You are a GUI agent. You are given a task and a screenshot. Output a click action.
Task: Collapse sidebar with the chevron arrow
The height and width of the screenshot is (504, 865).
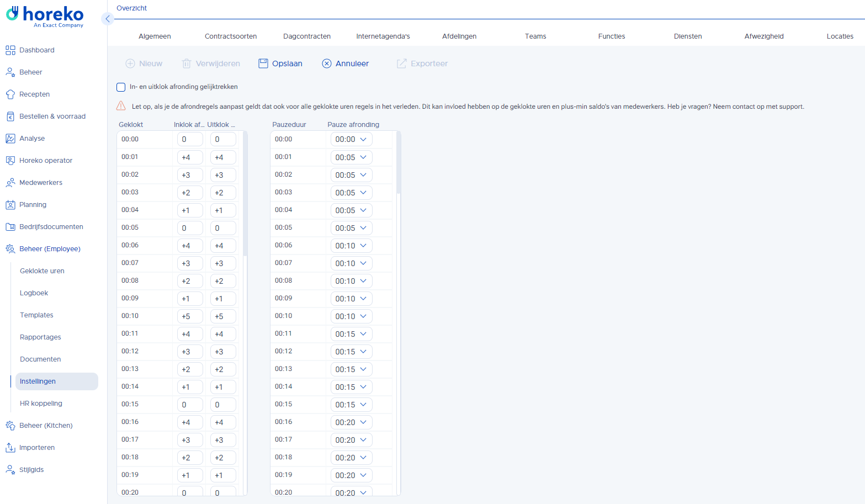108,19
